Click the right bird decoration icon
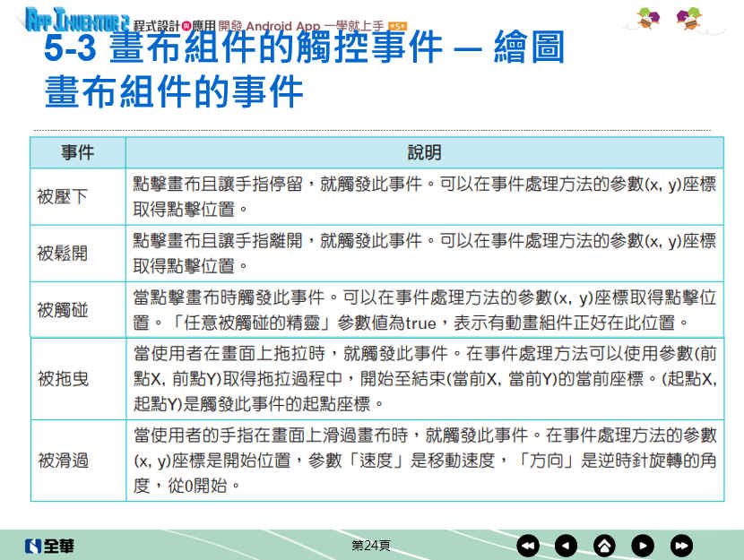 689,18
